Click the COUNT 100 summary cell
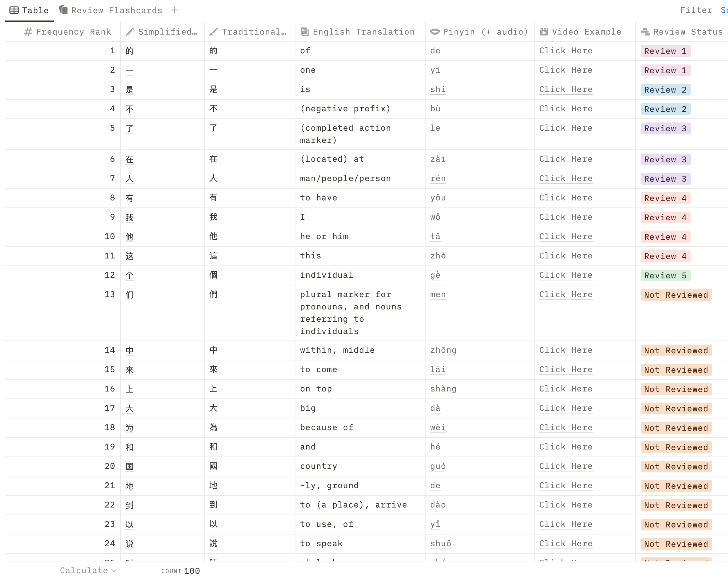Viewport: 728px width, 579px height. (x=181, y=571)
